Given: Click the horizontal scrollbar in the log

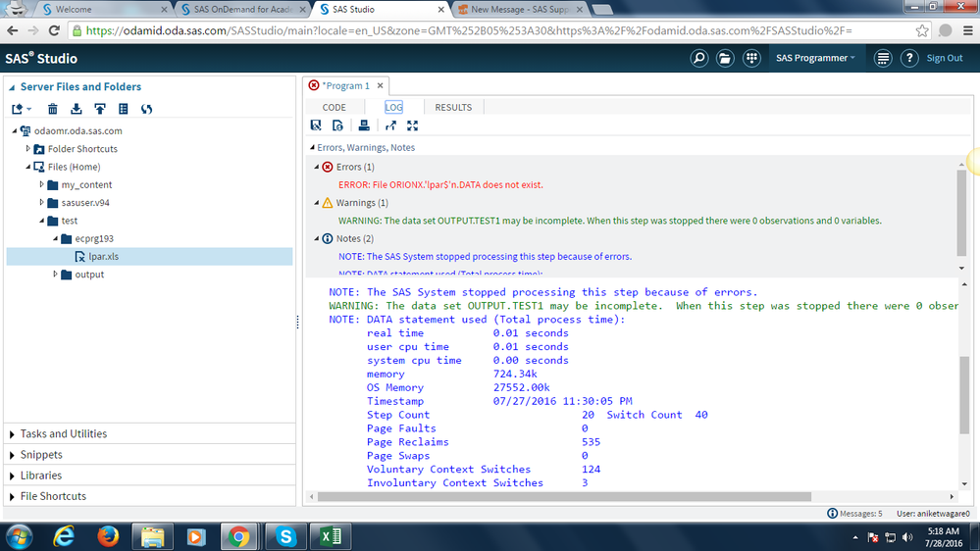Looking at the screenshot, I should (x=564, y=497).
